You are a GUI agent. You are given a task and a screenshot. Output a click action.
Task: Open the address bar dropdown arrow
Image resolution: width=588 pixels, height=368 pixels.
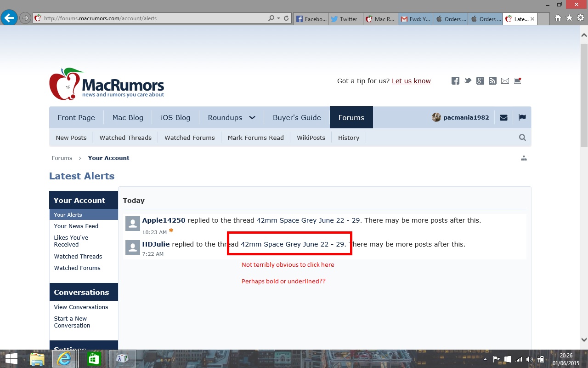click(278, 18)
